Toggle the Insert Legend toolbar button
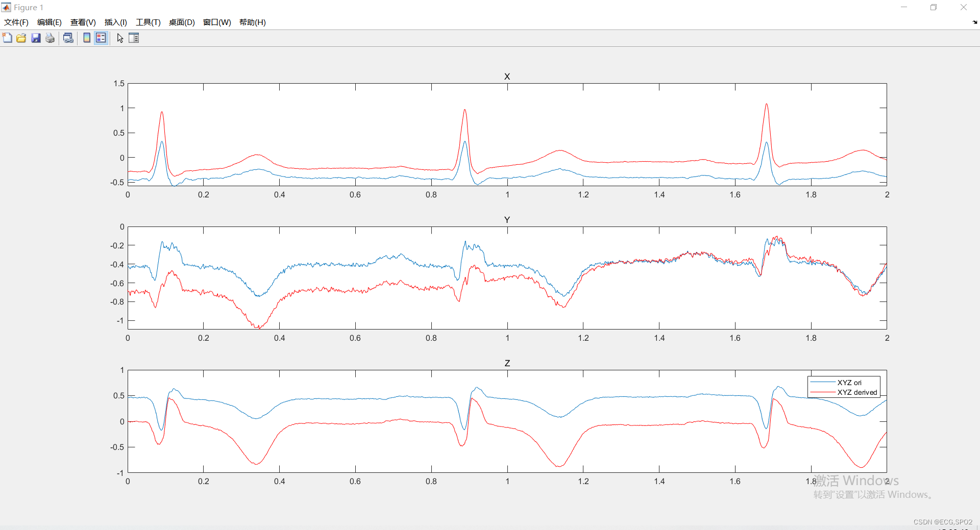The image size is (980, 530). (101, 38)
